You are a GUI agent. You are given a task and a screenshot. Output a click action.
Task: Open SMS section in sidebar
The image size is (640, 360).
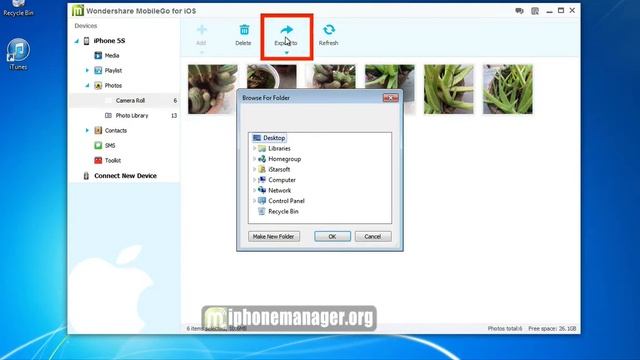pyautogui.click(x=110, y=145)
